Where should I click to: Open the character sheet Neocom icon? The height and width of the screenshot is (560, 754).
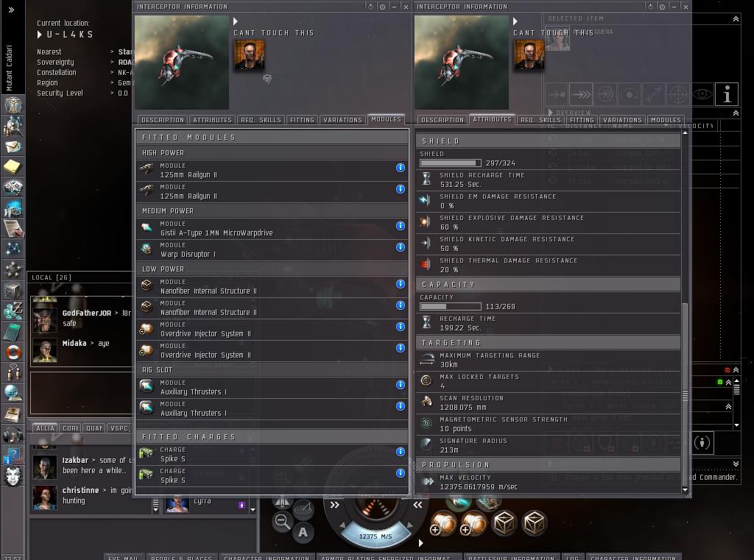tap(13, 104)
